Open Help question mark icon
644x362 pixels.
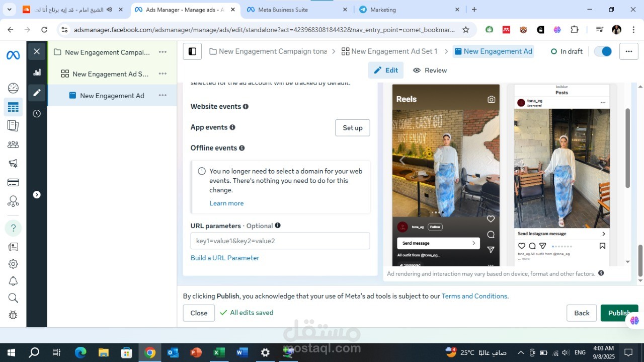(13, 228)
